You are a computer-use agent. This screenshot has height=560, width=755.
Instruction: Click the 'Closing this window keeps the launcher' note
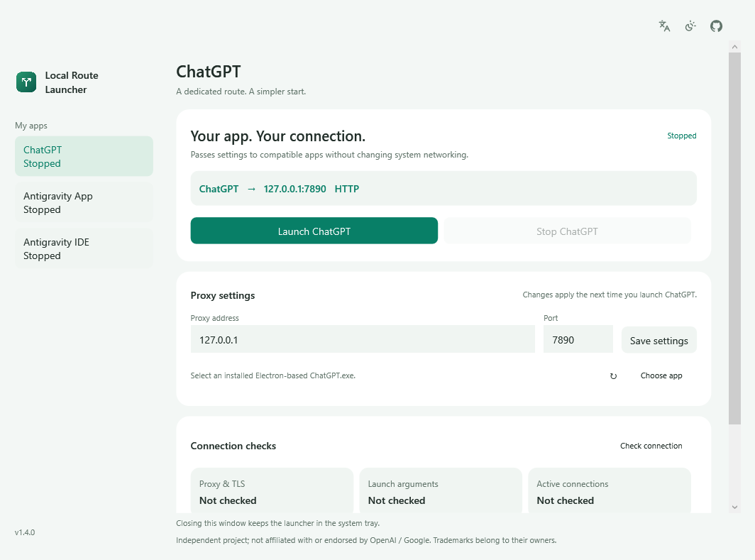click(x=278, y=523)
